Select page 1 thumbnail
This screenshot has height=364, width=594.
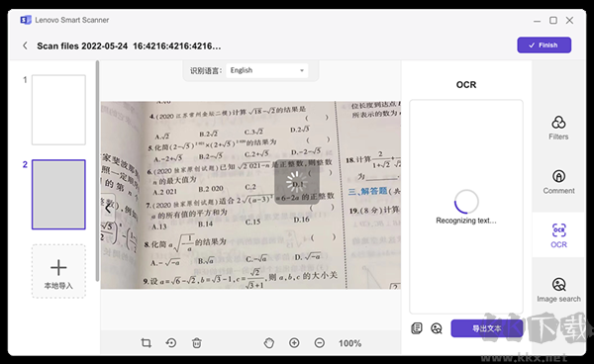[x=58, y=110]
